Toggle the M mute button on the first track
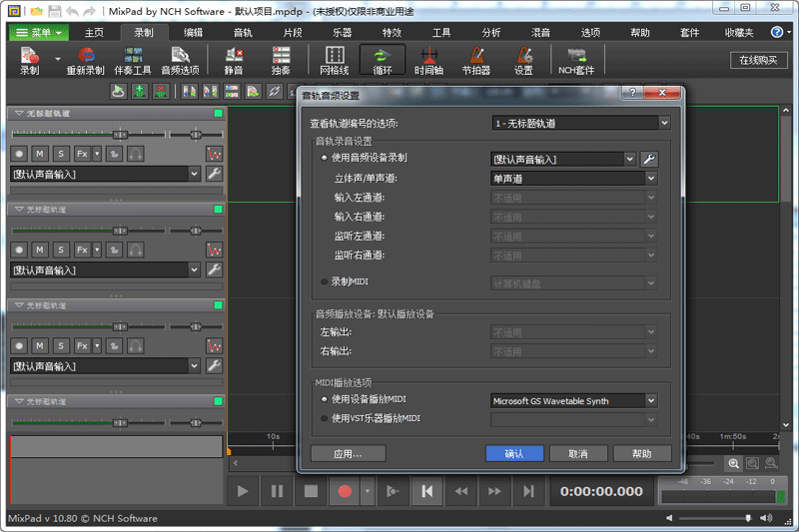 pos(40,154)
